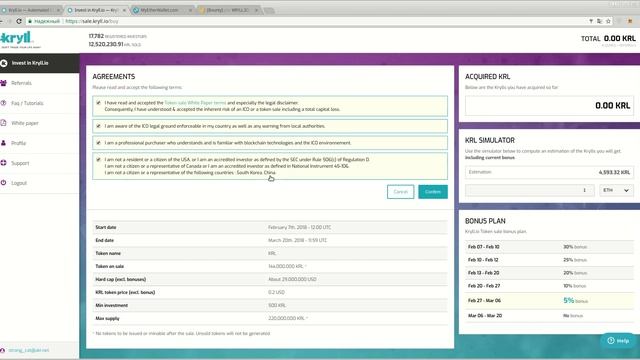
Task: Switch to the MyEtherWallet.com browser tab
Action: pyautogui.click(x=162, y=10)
